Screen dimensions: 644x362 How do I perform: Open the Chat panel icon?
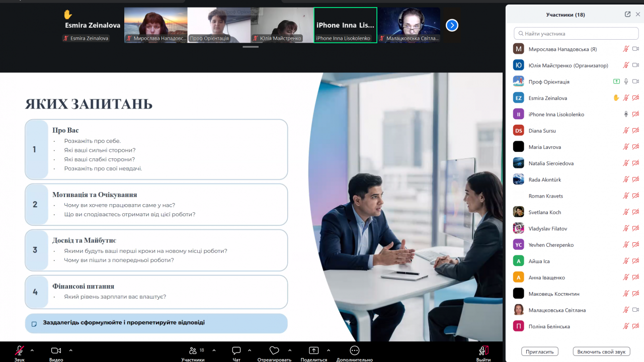coord(236,350)
